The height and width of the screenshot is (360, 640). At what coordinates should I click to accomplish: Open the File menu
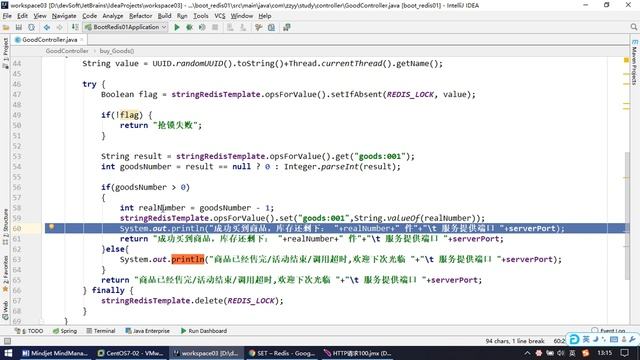click(x=7, y=16)
